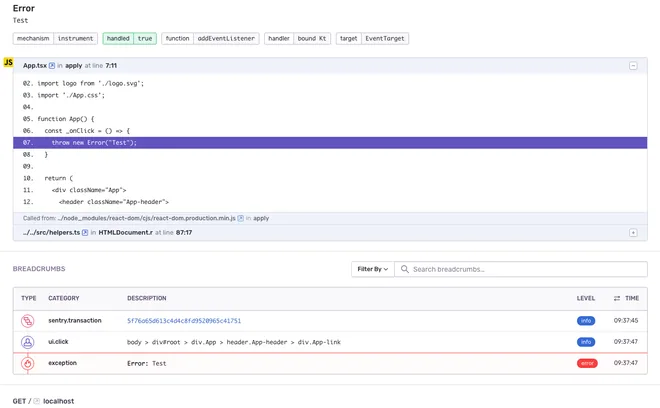
Task: Click the sentry.transaction category cell
Action: coord(75,320)
